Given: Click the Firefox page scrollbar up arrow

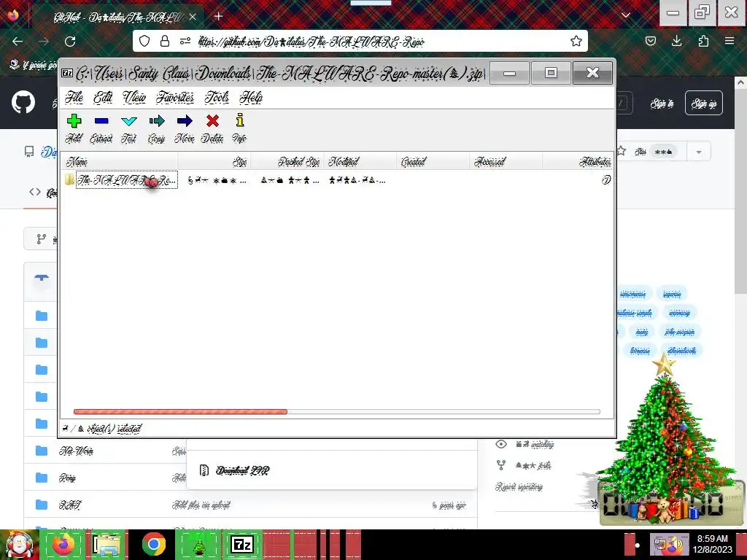Looking at the screenshot, I should [740, 83].
